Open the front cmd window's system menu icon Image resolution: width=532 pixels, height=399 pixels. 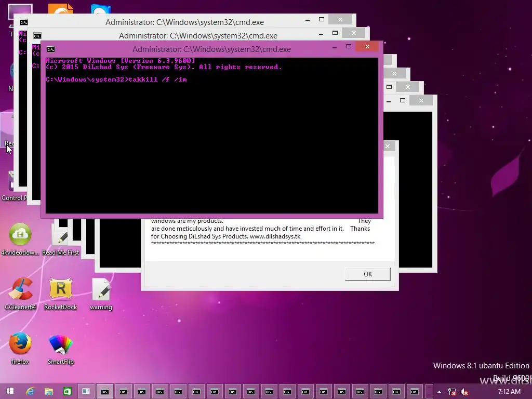point(51,49)
